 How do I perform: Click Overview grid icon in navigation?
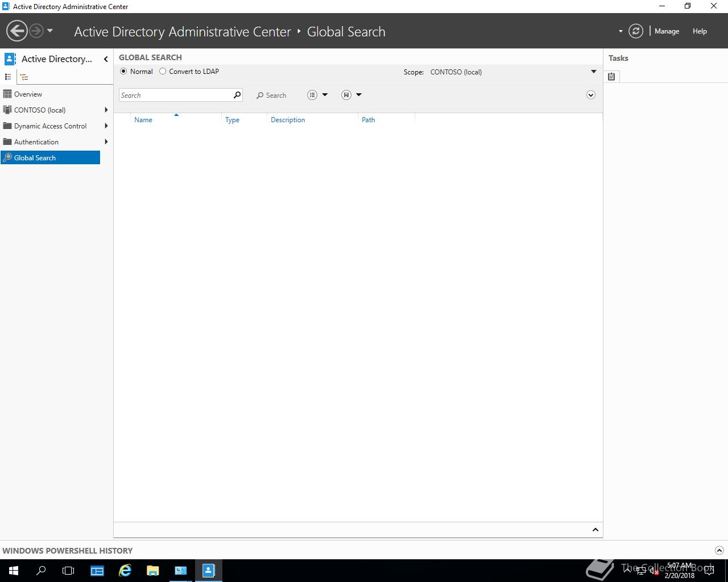tap(7, 94)
